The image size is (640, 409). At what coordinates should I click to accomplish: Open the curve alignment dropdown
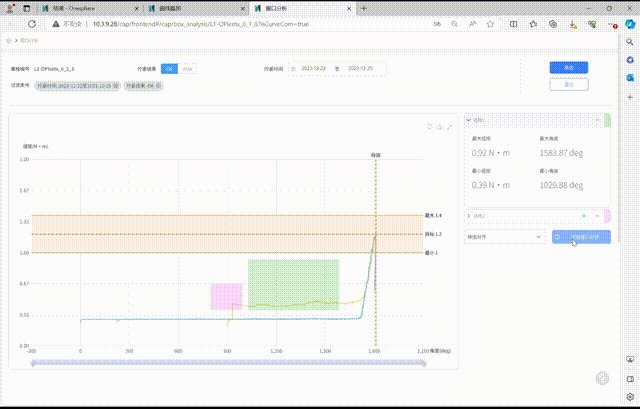point(505,237)
